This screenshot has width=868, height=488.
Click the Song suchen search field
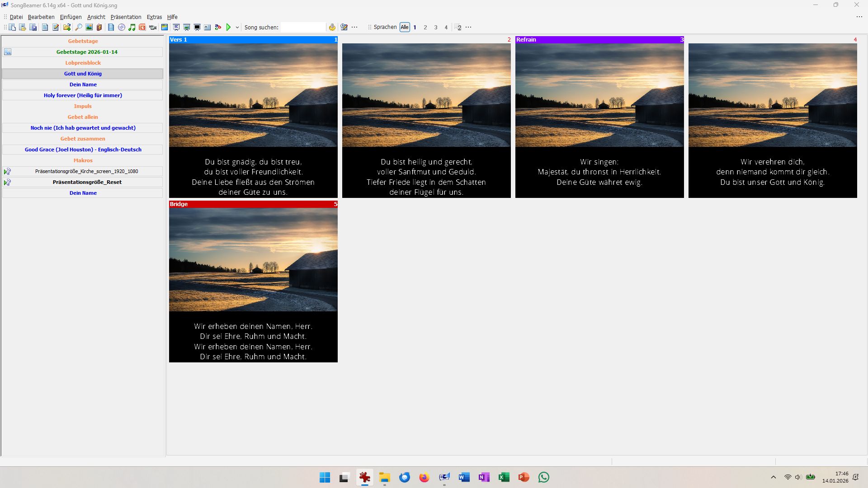[303, 27]
